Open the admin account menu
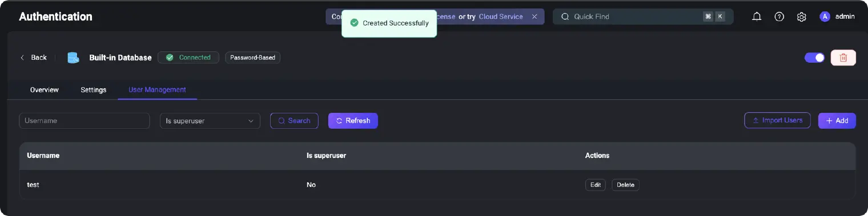This screenshot has height=216, width=868. 837,17
